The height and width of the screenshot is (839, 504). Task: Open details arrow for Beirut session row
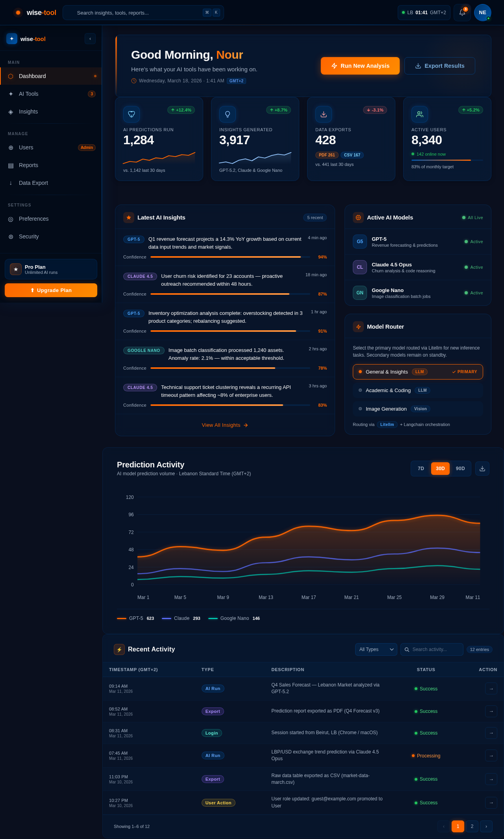click(x=491, y=733)
